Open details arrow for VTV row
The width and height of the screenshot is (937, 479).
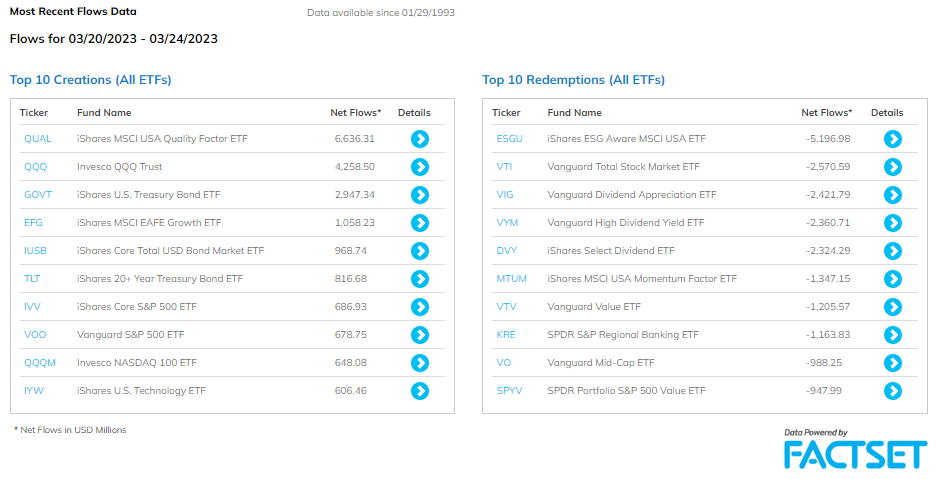tap(893, 307)
